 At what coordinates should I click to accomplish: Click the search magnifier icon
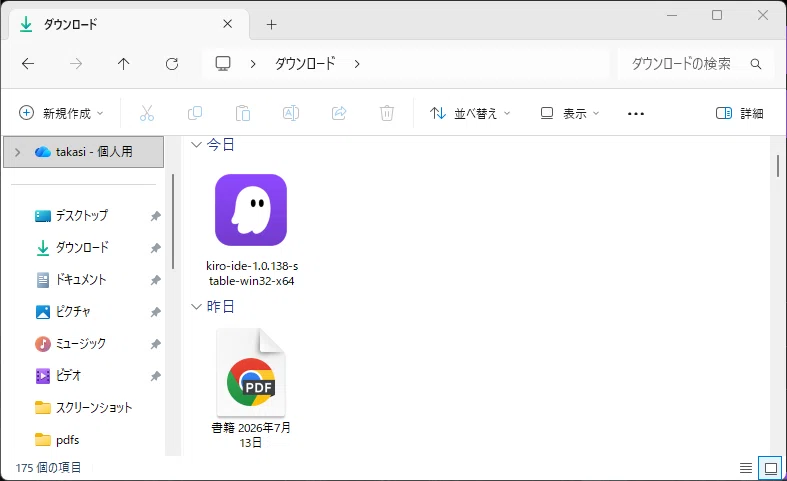[x=755, y=64]
